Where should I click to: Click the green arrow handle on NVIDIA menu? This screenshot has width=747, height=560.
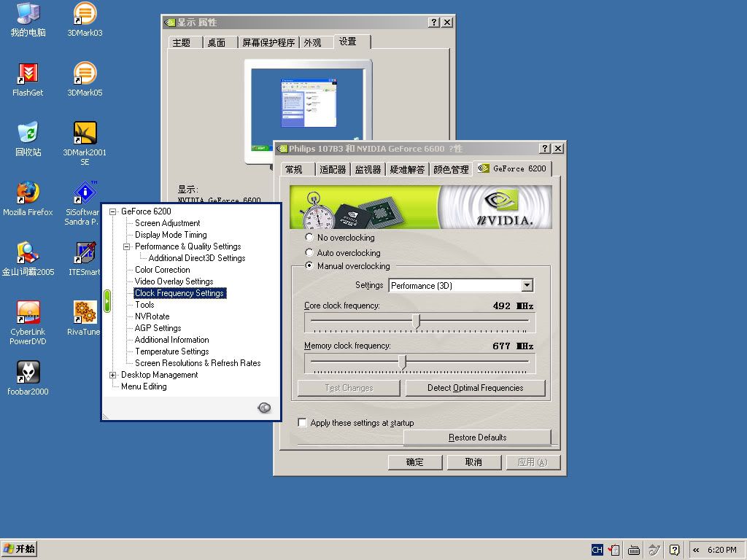107,301
